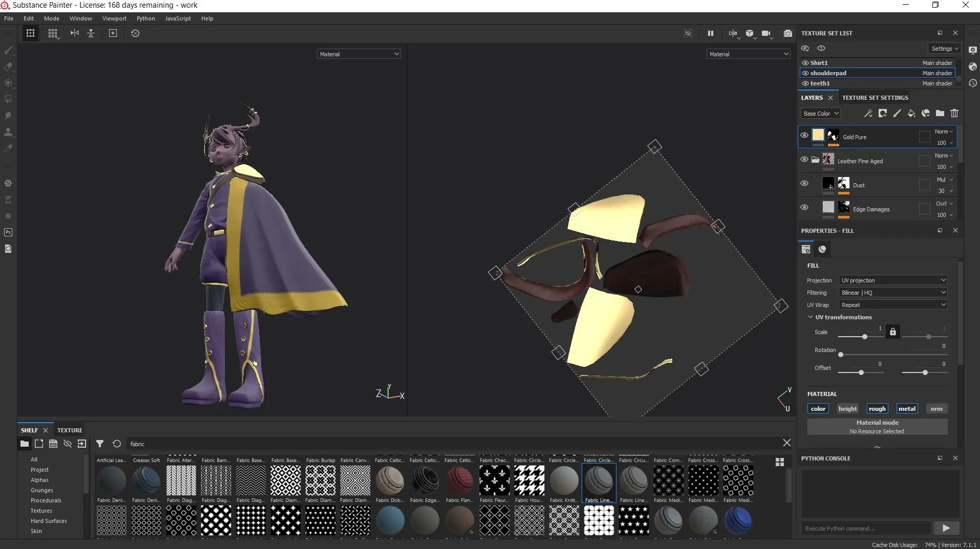
Task: Open UV projection dropdown
Action: [x=893, y=280]
